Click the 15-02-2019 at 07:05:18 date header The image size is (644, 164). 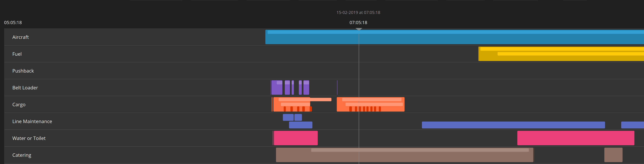(x=358, y=13)
